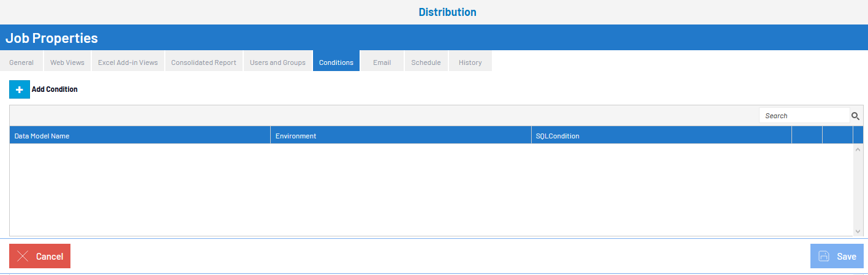Select the Users and Groups tab
Image resolution: width=868 pixels, height=275 pixels.
277,62
